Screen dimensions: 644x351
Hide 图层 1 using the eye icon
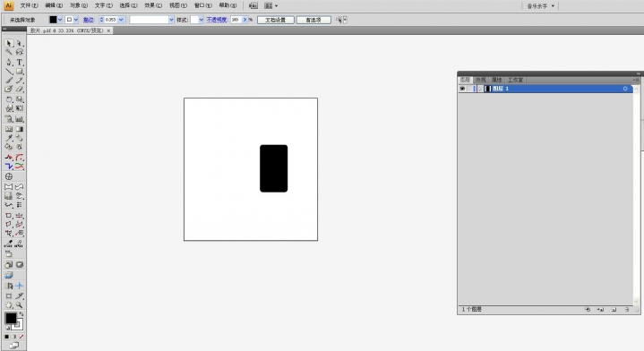coord(462,89)
